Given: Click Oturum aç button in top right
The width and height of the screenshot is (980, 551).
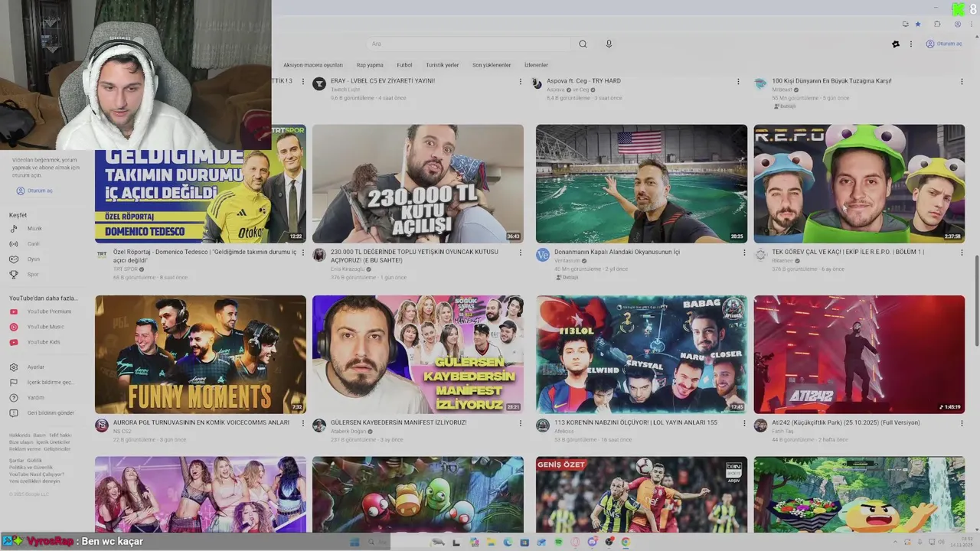Looking at the screenshot, I should pos(943,44).
